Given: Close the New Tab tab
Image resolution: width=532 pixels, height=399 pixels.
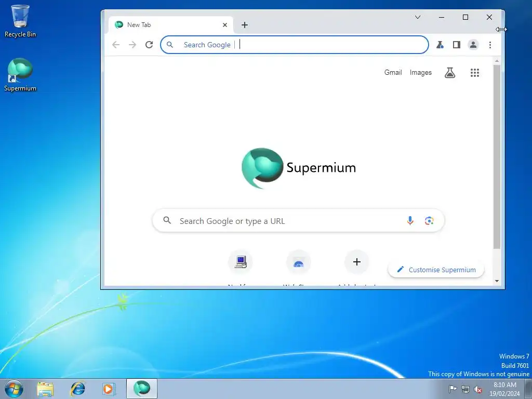Looking at the screenshot, I should pyautogui.click(x=224, y=25).
